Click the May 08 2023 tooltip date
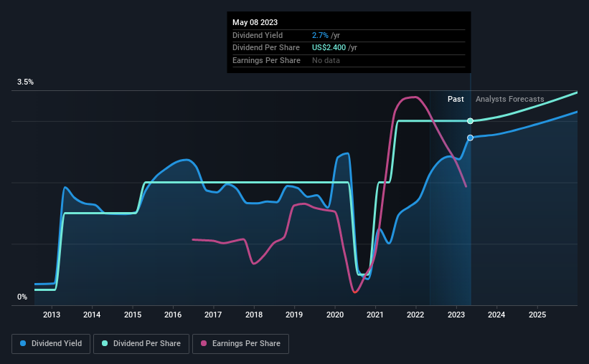The width and height of the screenshot is (589, 364). (x=255, y=22)
